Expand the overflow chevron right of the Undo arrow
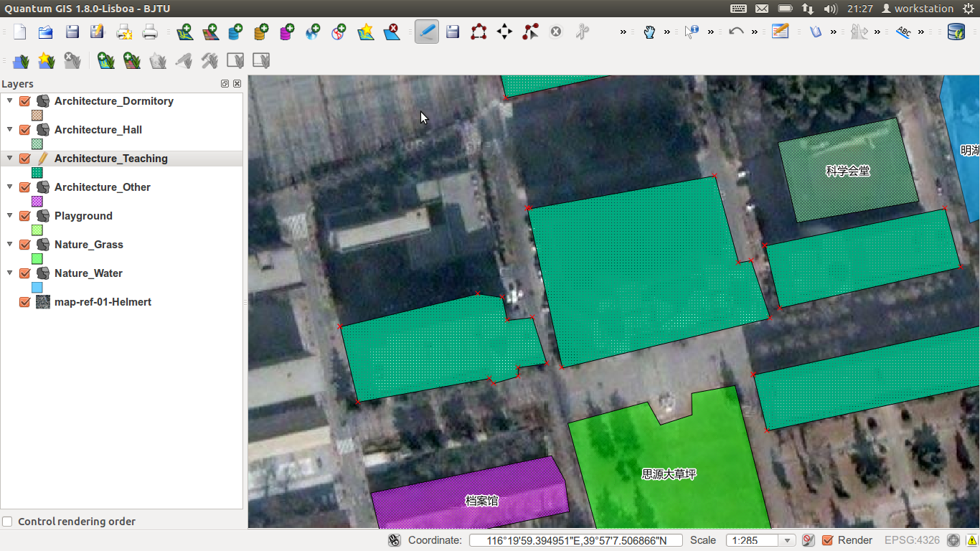980x551 pixels. click(x=755, y=32)
